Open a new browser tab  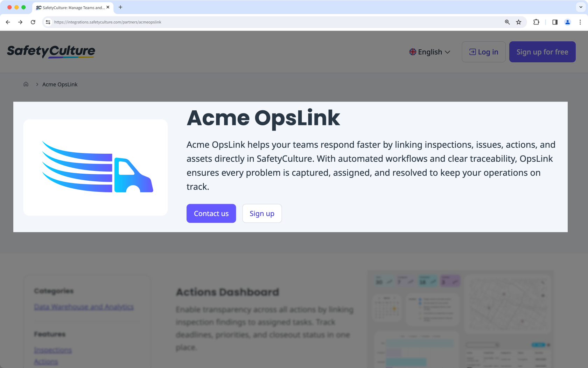tap(120, 7)
